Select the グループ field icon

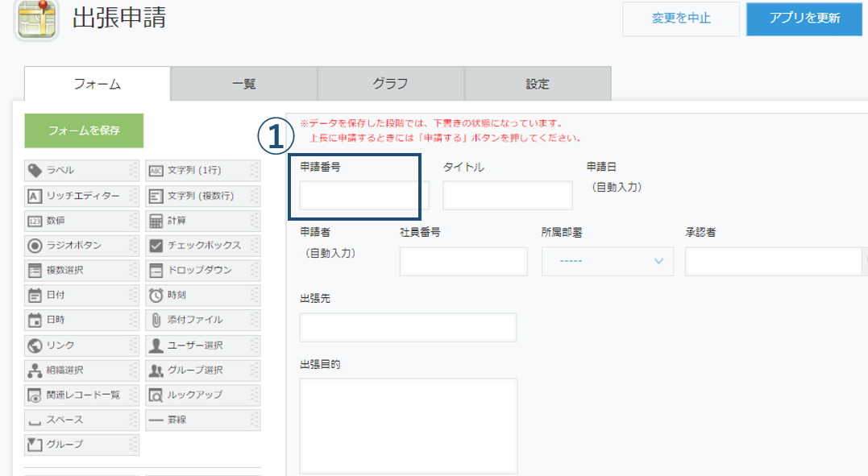[35, 445]
